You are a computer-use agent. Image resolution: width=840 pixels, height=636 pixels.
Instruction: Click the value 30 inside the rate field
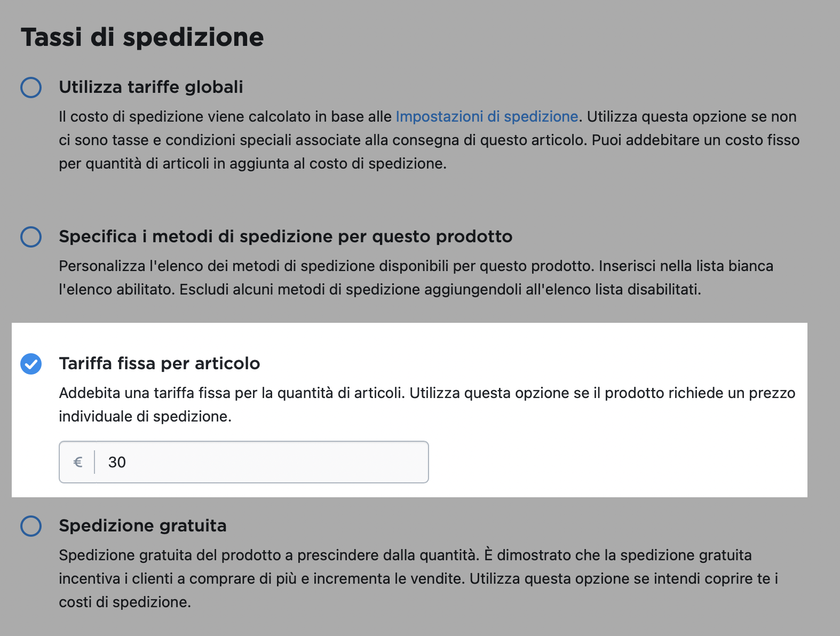[x=117, y=462]
